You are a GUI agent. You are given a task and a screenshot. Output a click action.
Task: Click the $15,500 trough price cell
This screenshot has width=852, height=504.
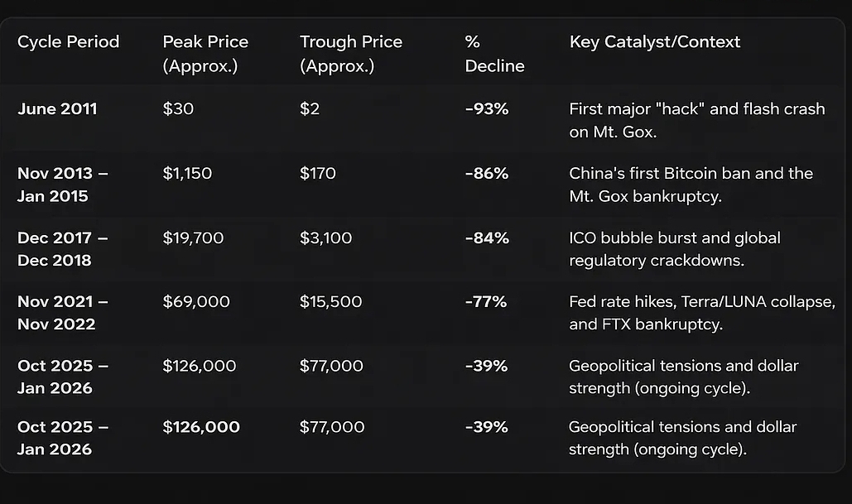(x=331, y=302)
